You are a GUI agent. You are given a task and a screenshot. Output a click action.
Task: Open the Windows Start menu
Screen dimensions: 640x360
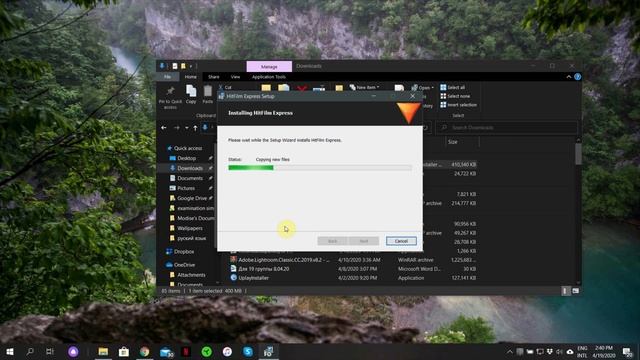(x=10, y=351)
